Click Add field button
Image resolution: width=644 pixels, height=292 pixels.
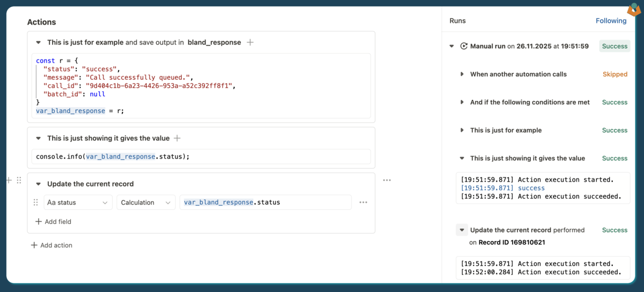53,222
